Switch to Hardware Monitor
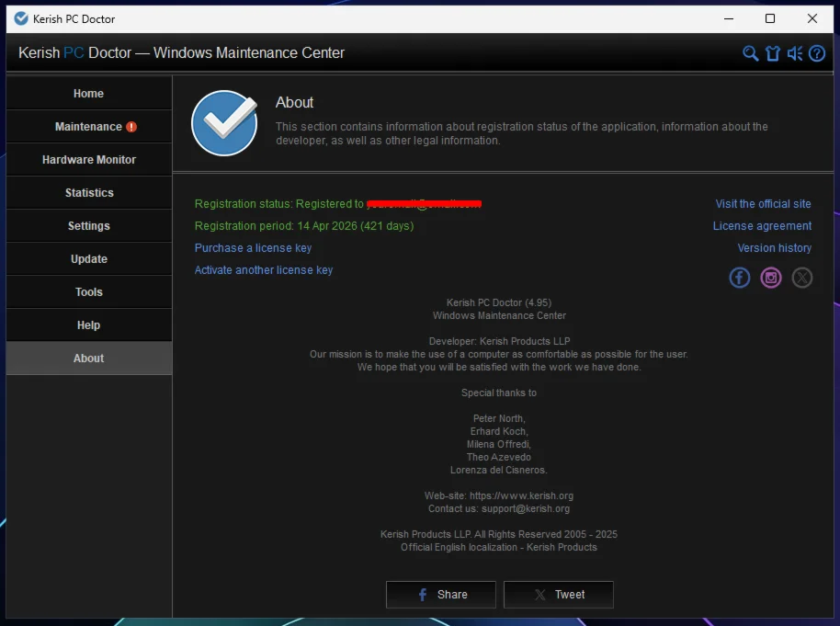 click(89, 160)
